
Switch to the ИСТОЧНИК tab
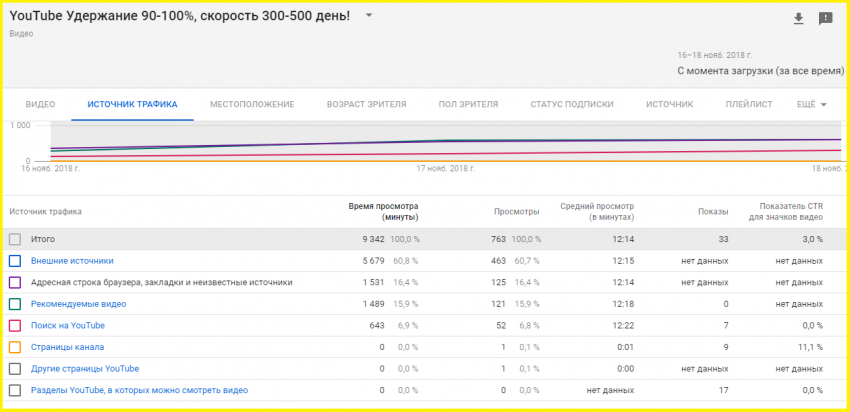pyautogui.click(x=669, y=104)
